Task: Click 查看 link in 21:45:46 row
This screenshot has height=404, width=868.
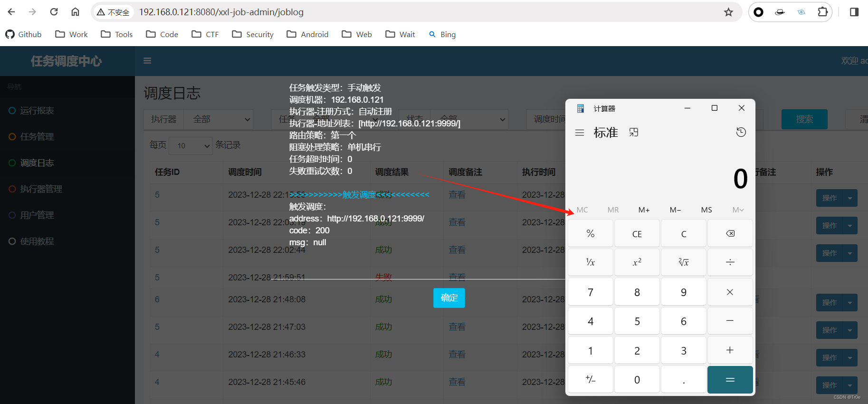Action: click(457, 382)
